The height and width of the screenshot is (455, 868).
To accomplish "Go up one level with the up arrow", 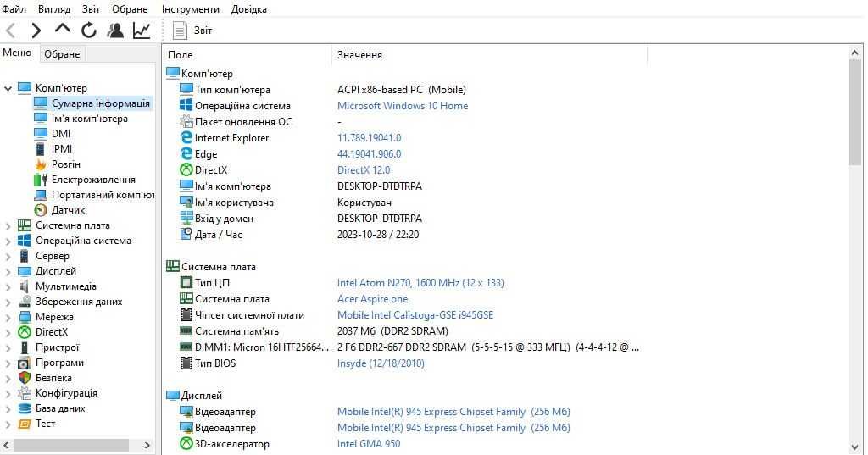I will 63,28.
